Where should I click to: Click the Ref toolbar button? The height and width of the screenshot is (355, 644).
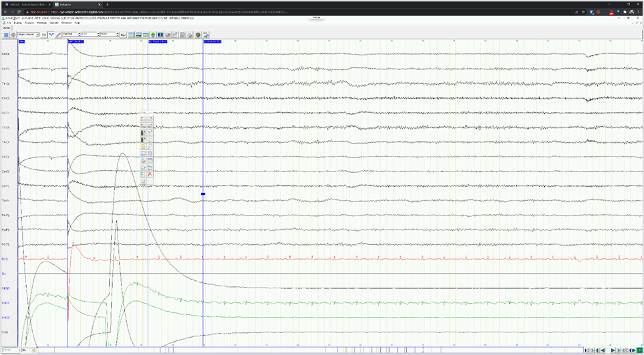coord(43,35)
